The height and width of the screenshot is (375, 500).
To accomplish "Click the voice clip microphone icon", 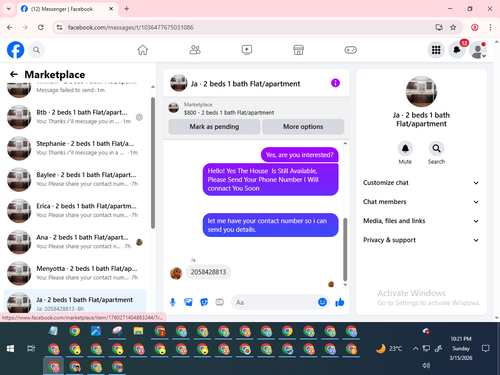I will click(x=173, y=302).
